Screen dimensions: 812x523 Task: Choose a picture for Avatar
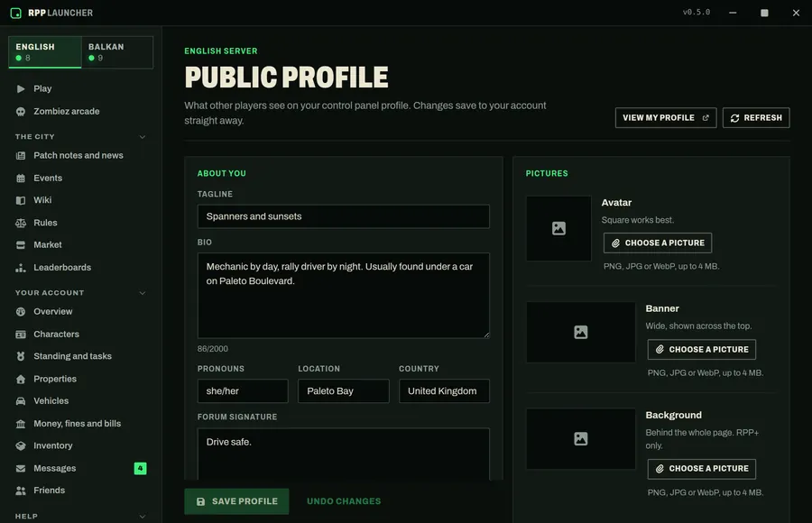pyautogui.click(x=657, y=243)
